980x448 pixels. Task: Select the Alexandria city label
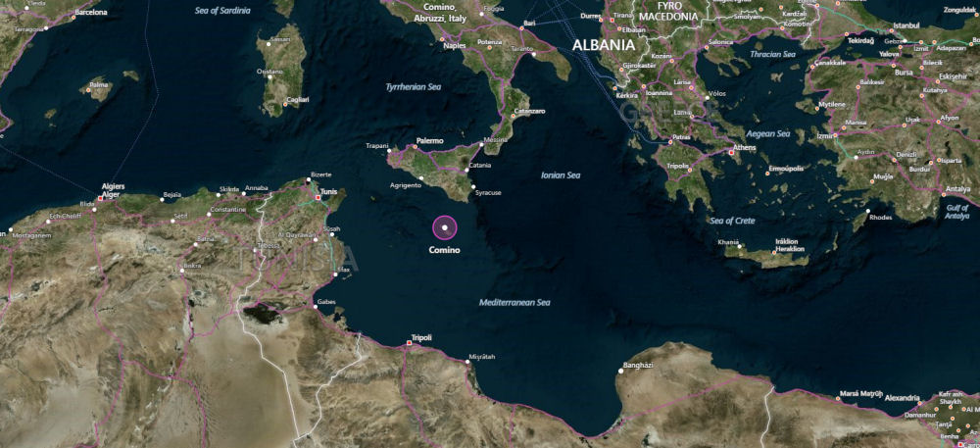902,398
